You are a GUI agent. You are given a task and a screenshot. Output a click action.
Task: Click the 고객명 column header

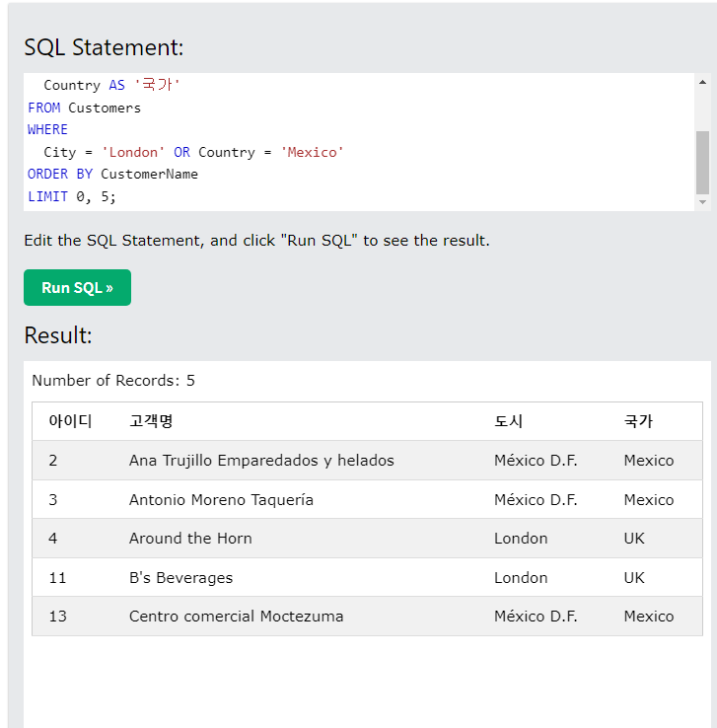(x=151, y=421)
